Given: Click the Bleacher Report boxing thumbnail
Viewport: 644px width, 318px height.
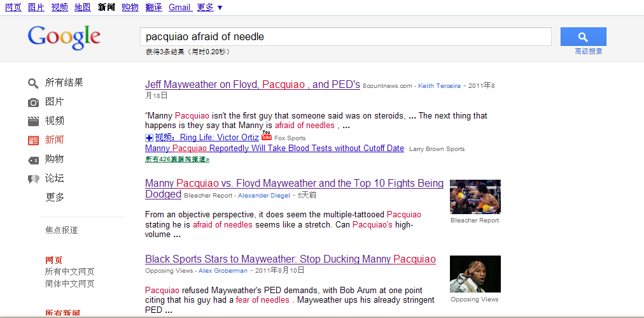Looking at the screenshot, I should 475,197.
